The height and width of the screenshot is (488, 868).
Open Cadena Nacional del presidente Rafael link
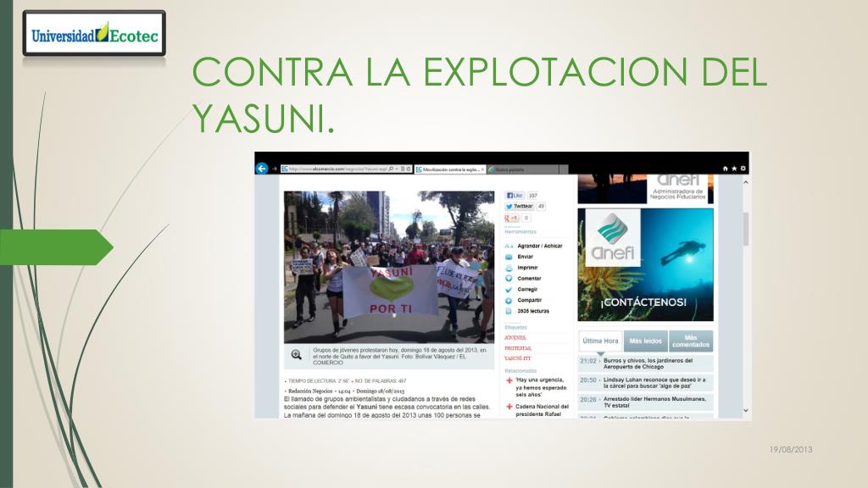(x=542, y=410)
